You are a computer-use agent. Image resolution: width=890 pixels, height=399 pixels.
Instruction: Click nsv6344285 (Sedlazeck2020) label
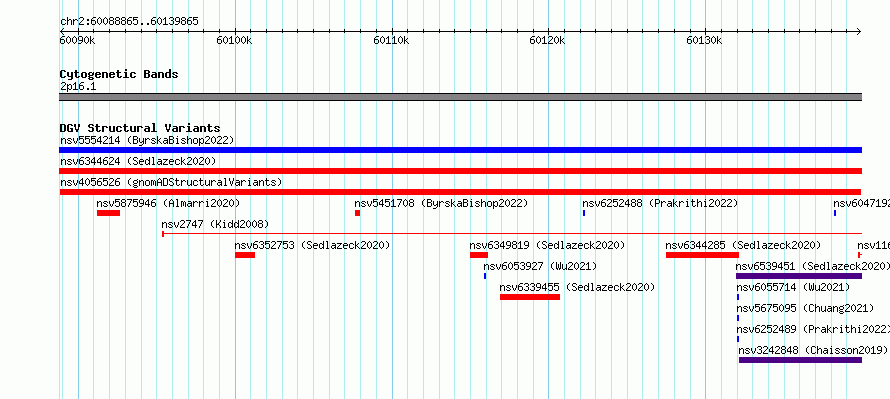coord(743,245)
